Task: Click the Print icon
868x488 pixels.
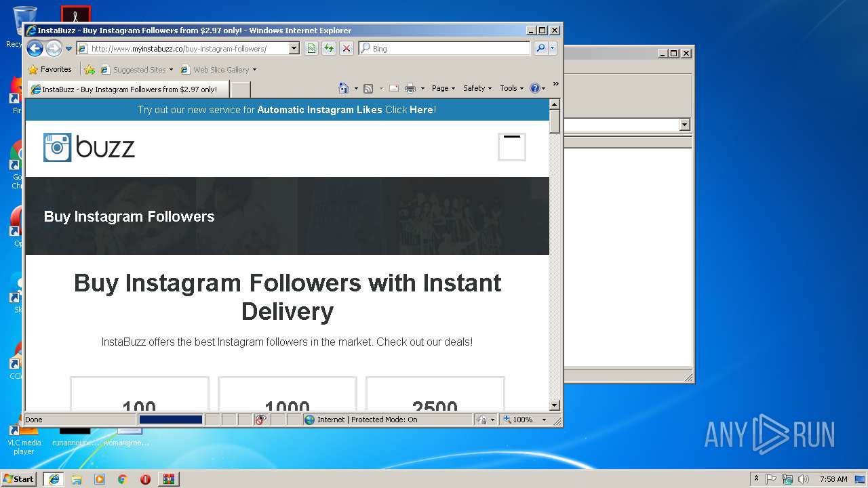Action: 410,88
